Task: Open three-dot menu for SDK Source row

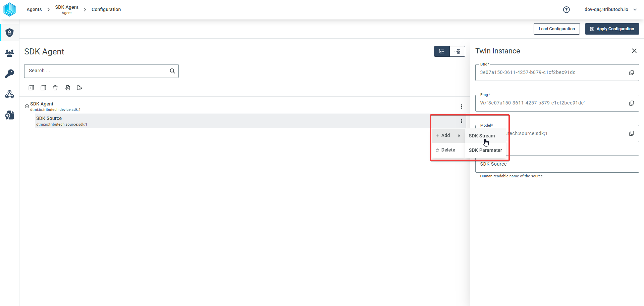Action: click(462, 121)
